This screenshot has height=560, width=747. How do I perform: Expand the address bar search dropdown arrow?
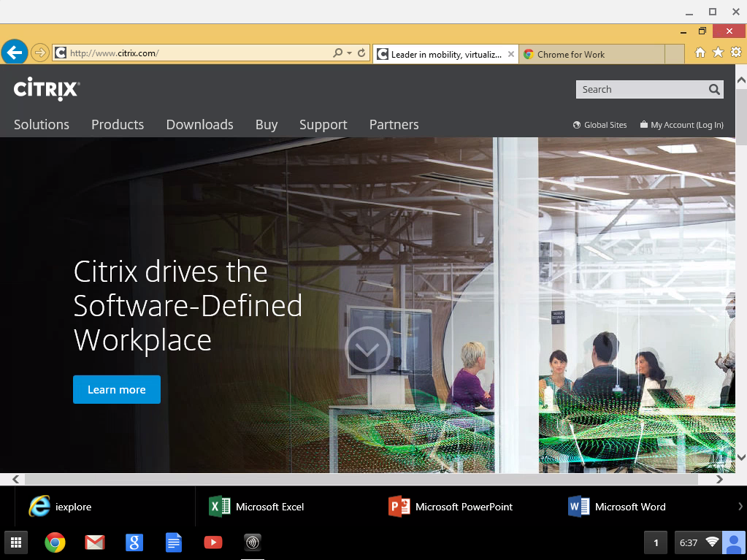[x=349, y=53]
